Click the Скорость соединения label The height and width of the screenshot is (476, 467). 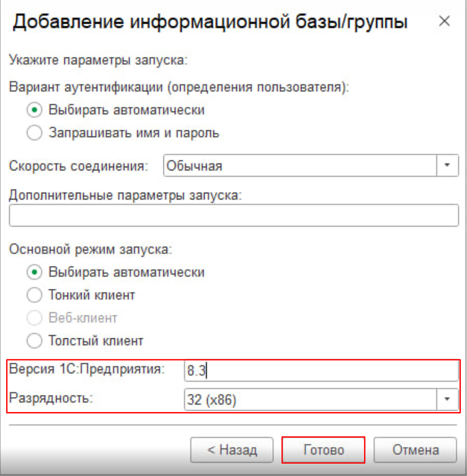point(78,166)
